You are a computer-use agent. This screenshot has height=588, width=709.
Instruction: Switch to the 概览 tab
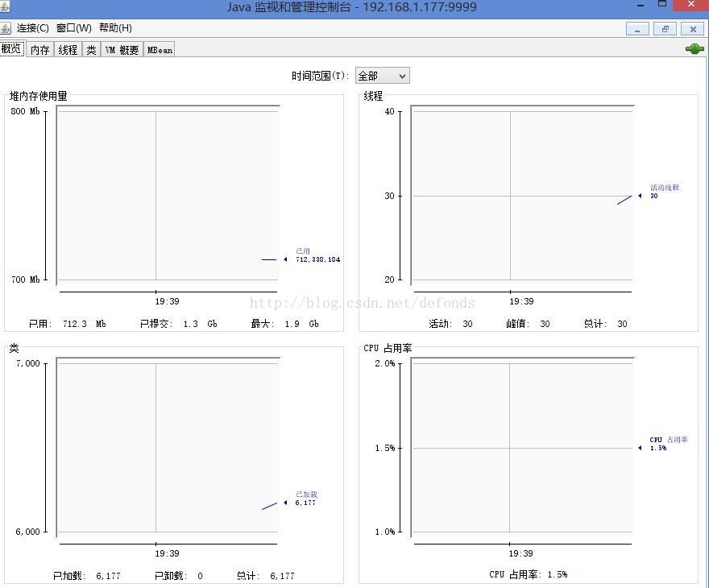12,49
